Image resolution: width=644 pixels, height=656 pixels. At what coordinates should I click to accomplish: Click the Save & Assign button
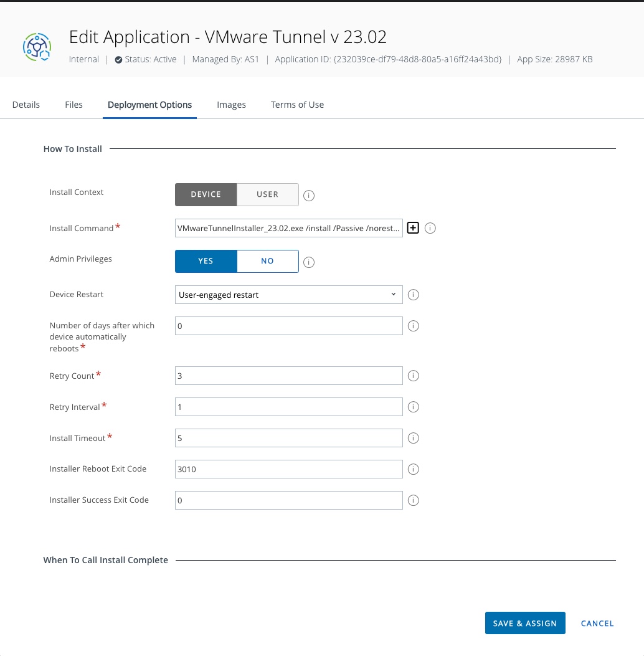(x=525, y=624)
